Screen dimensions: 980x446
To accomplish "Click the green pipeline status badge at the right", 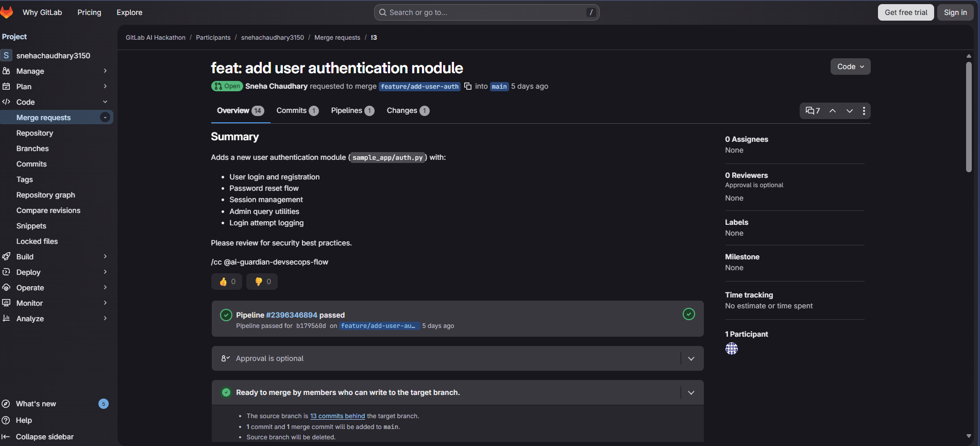I will [689, 314].
